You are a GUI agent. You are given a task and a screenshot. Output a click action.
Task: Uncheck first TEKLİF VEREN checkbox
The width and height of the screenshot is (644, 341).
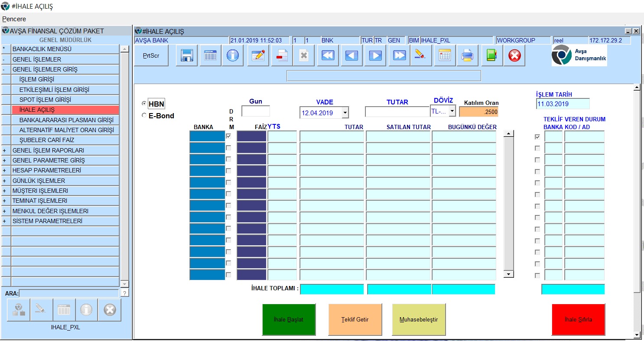(x=537, y=137)
